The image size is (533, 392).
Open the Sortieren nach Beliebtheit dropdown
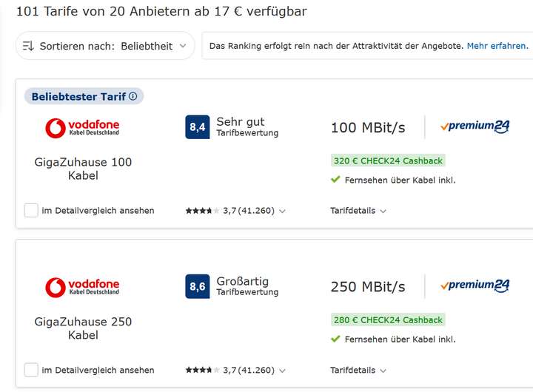click(x=105, y=46)
